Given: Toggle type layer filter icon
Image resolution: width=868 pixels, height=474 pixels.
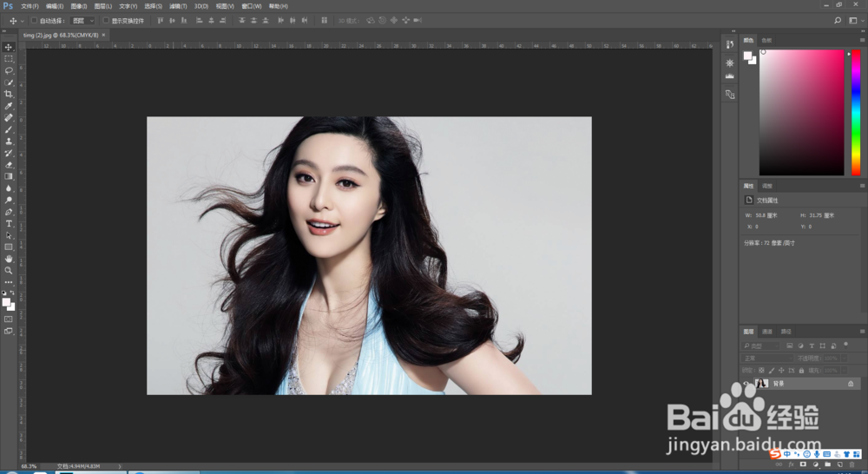Looking at the screenshot, I should (812, 346).
